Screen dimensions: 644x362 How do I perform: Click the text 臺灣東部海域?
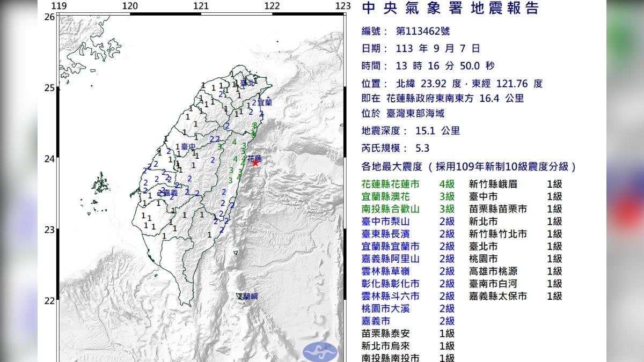[415, 114]
